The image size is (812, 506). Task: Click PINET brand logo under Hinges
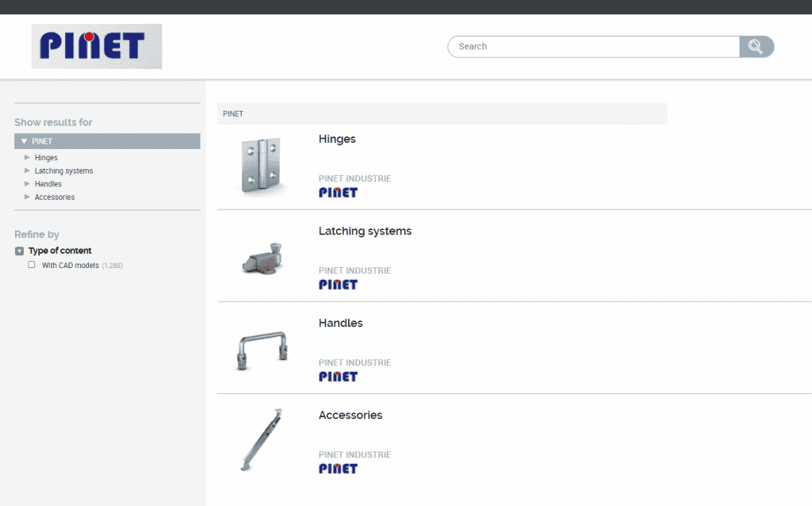pos(338,193)
